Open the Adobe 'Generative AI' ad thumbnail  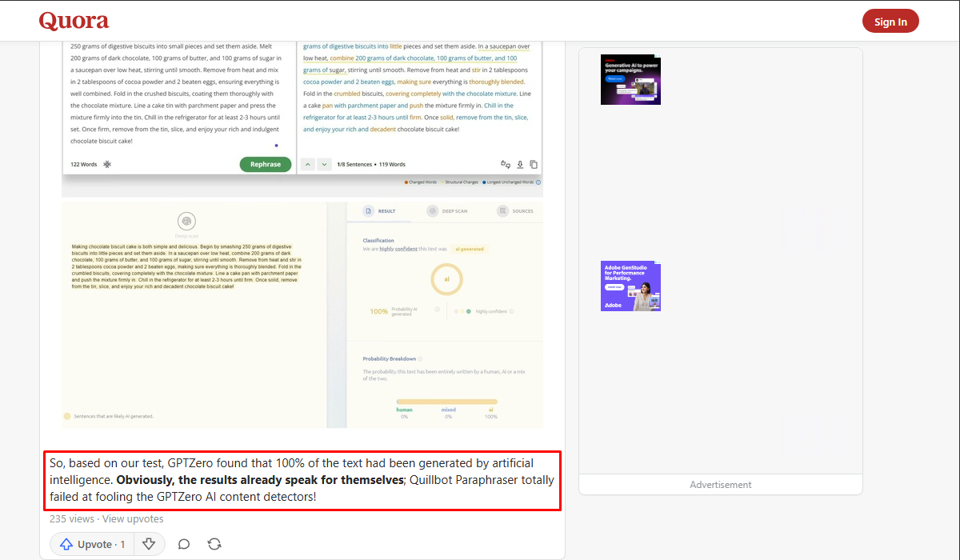630,80
